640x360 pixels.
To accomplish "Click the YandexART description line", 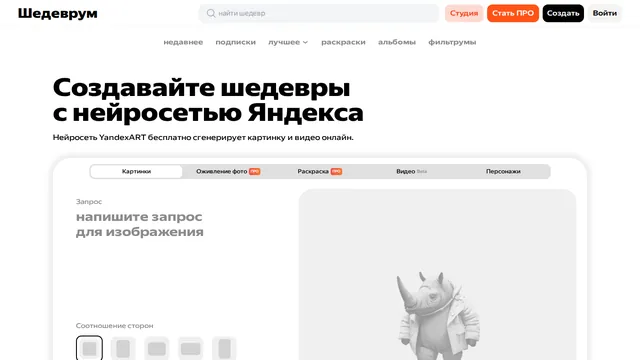I will 203,138.
